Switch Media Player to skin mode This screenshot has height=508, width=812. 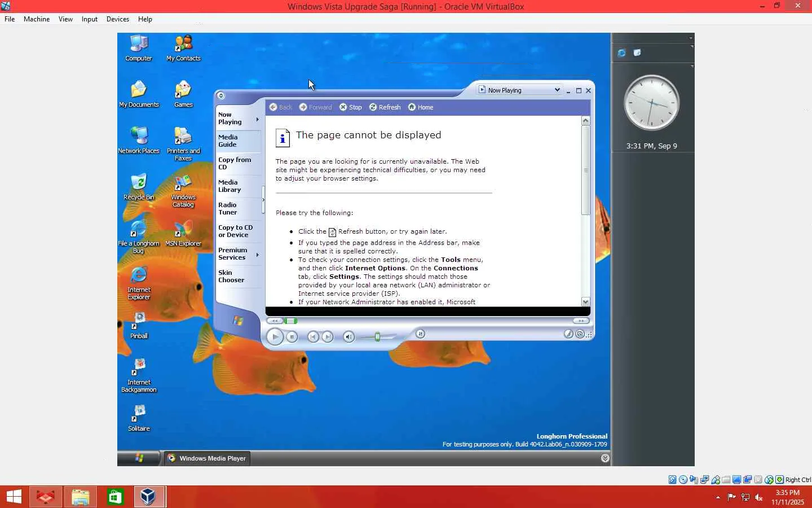pos(580,334)
